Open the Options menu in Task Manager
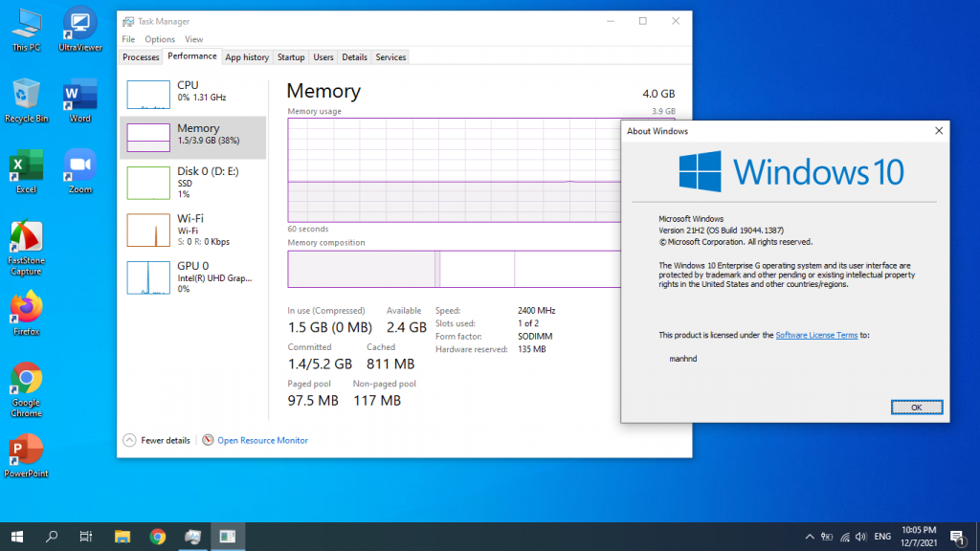The image size is (980, 551). pyautogui.click(x=160, y=38)
